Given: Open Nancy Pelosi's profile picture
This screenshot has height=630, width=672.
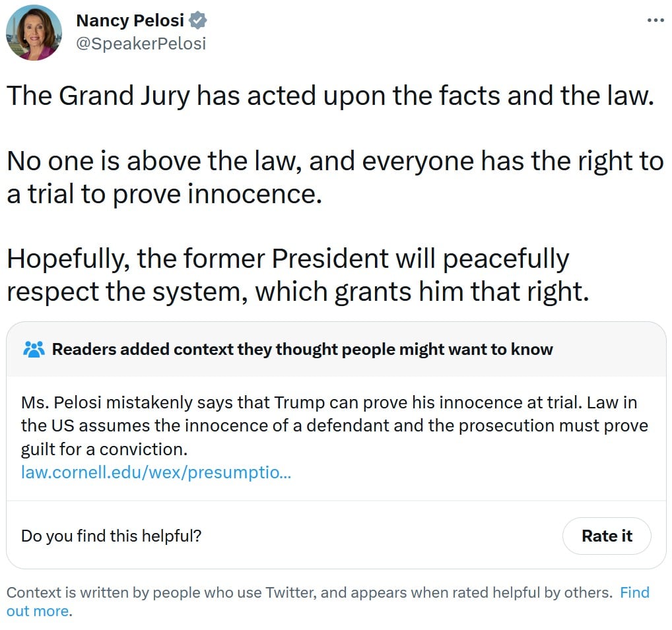Looking at the screenshot, I should pos(34,32).
